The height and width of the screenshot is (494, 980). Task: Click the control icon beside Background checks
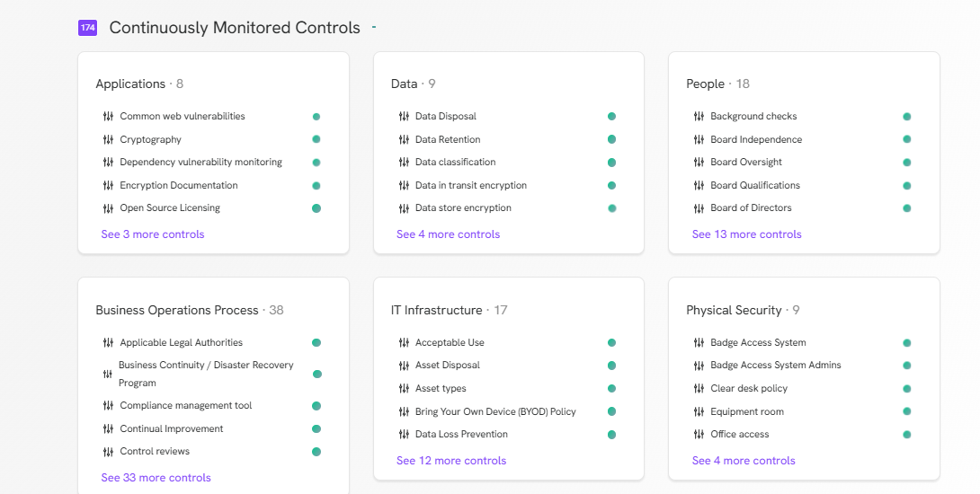tap(699, 116)
